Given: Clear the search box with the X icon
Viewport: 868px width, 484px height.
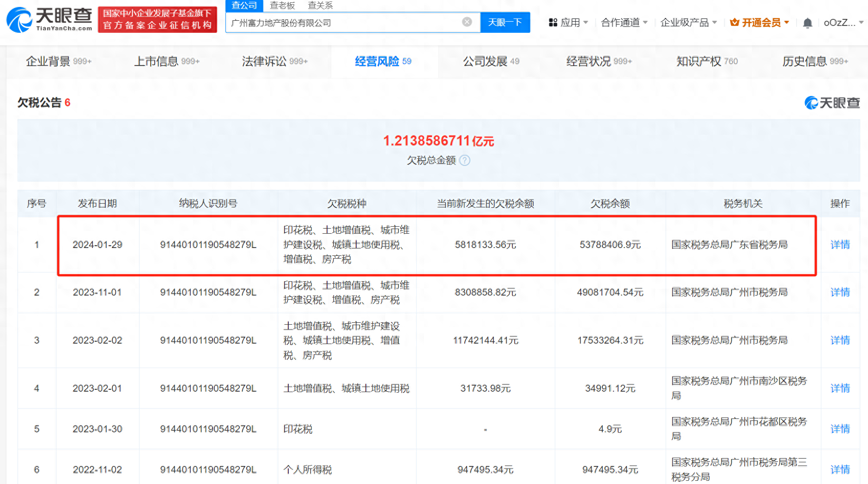Looking at the screenshot, I should pyautogui.click(x=467, y=22).
